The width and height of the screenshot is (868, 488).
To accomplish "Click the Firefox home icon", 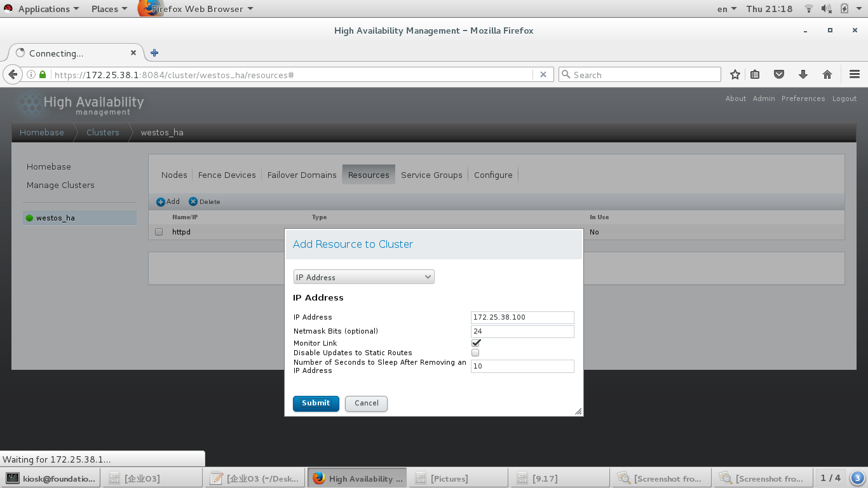I will tap(827, 74).
